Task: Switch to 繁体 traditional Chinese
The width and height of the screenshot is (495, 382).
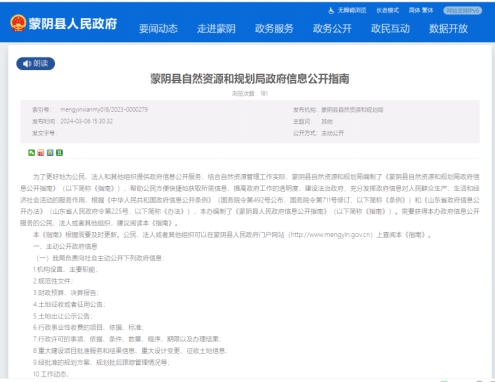Action: pos(428,10)
